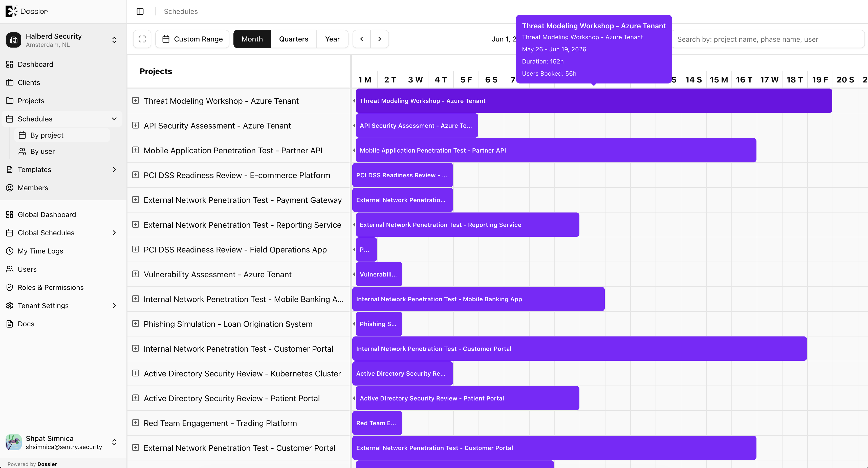Screen dimensions: 868x468
Task: Expand API Security Assessment - Azure Tenant row
Action: [x=136, y=125]
